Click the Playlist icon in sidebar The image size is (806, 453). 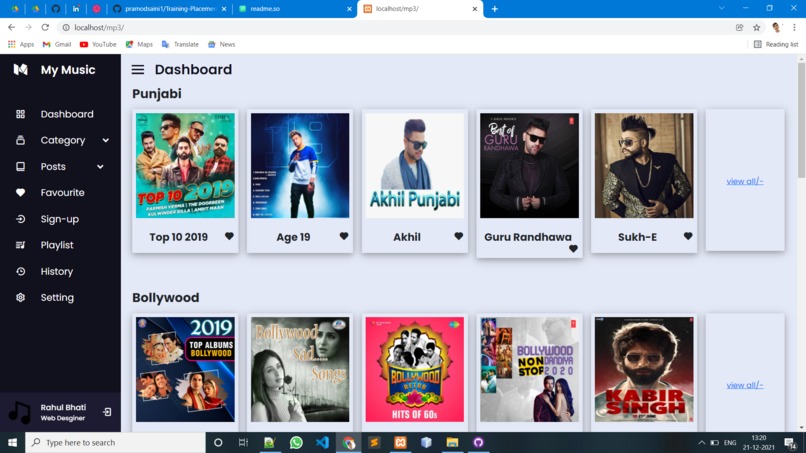pyautogui.click(x=20, y=245)
